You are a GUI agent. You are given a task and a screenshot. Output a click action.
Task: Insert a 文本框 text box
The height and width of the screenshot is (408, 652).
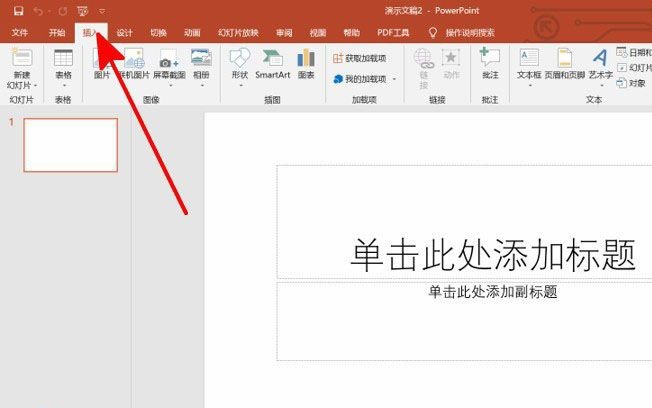(529, 65)
